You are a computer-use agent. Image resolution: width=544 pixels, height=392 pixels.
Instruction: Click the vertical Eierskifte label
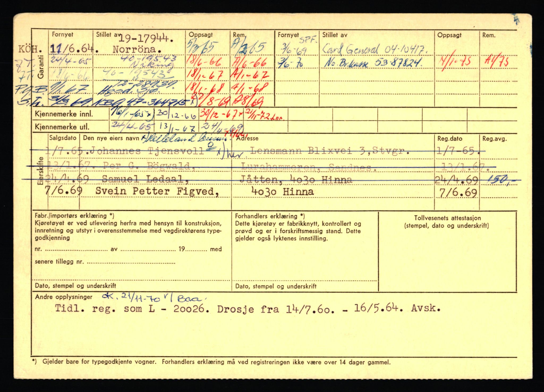click(41, 171)
